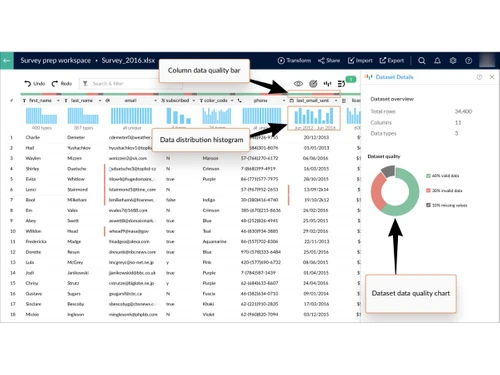This screenshot has width=500, height=375.
Task: Click the phone type icon of phone column
Action: [240, 100]
